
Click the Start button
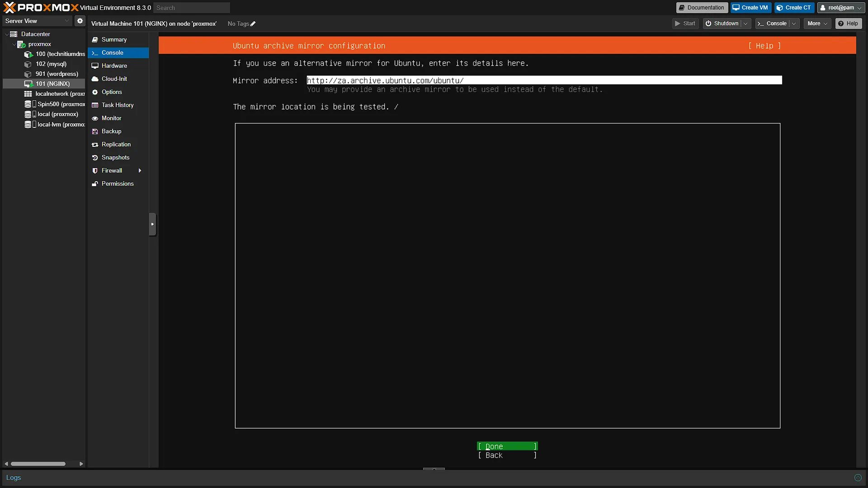pyautogui.click(x=685, y=23)
